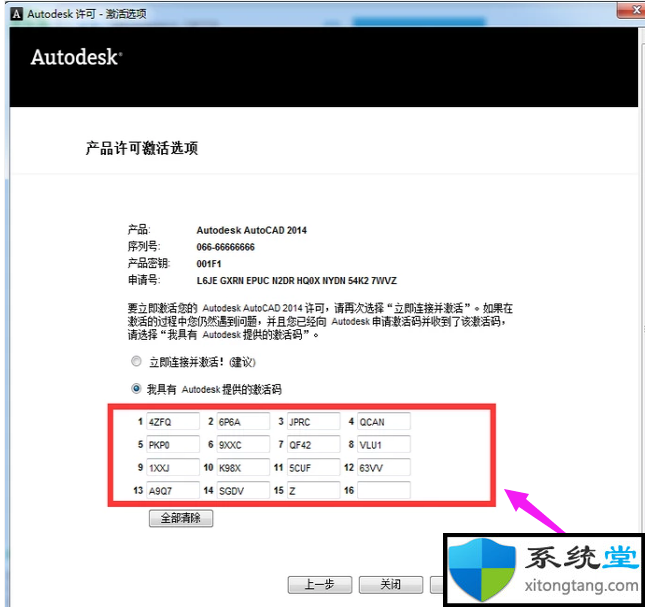Click activation code field 11 containing 5CUF

click(313, 468)
